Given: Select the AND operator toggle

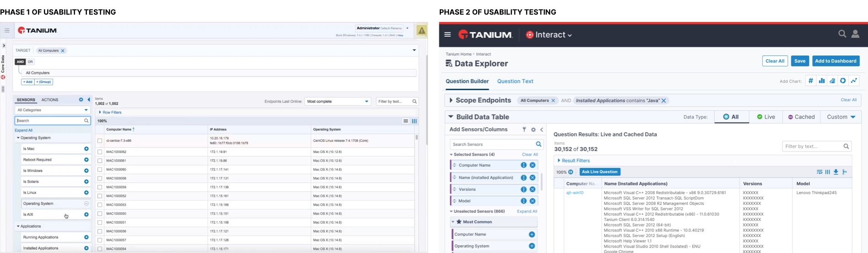Looking at the screenshot, I should pyautogui.click(x=20, y=62).
